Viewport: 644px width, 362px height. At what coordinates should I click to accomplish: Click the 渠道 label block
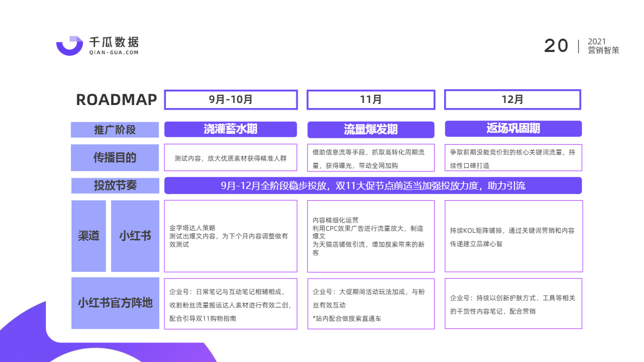point(89,236)
